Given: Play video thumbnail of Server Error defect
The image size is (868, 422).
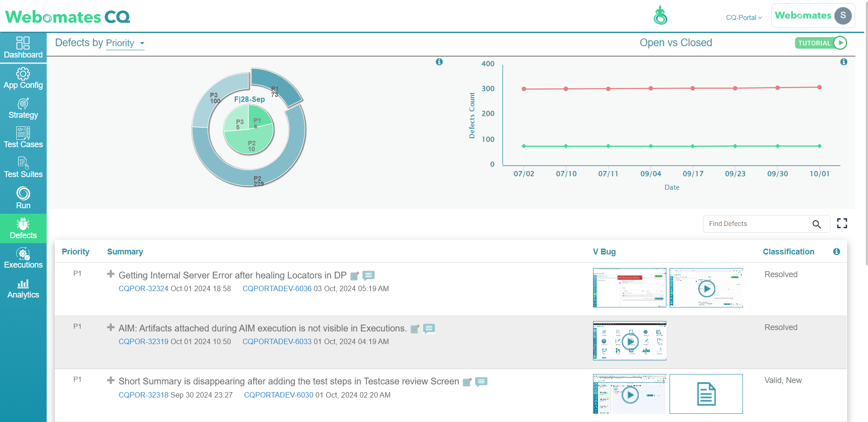Looking at the screenshot, I should (x=706, y=288).
